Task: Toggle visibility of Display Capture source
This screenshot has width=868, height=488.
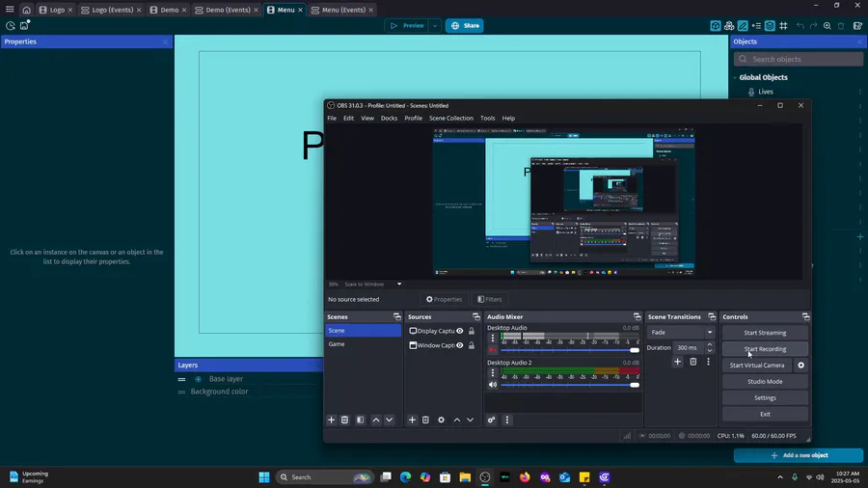Action: tap(459, 331)
